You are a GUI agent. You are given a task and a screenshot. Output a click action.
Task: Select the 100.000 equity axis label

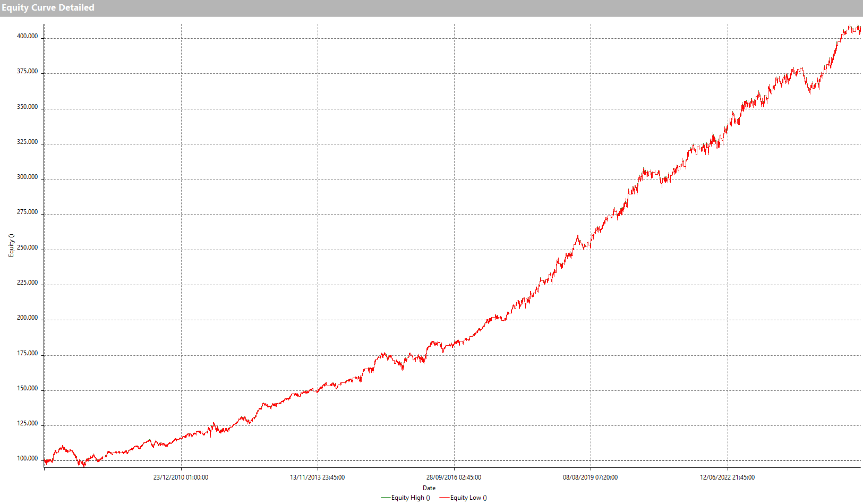(x=28, y=458)
